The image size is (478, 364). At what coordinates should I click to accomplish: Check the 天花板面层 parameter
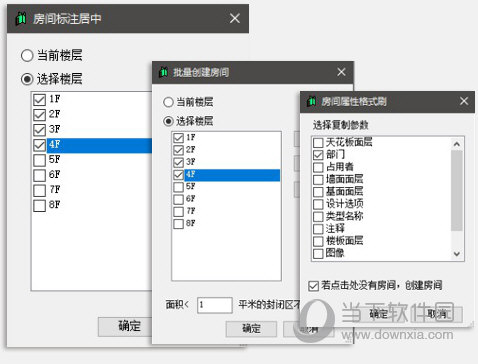pyautogui.click(x=318, y=143)
